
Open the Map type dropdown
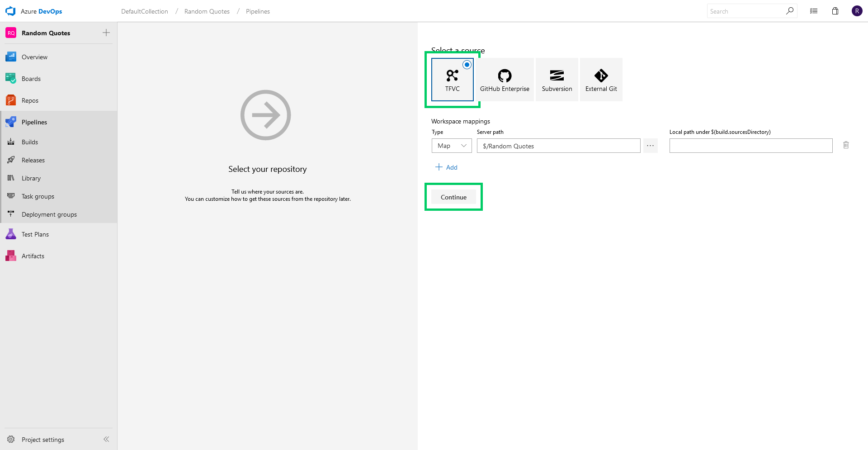pyautogui.click(x=452, y=146)
